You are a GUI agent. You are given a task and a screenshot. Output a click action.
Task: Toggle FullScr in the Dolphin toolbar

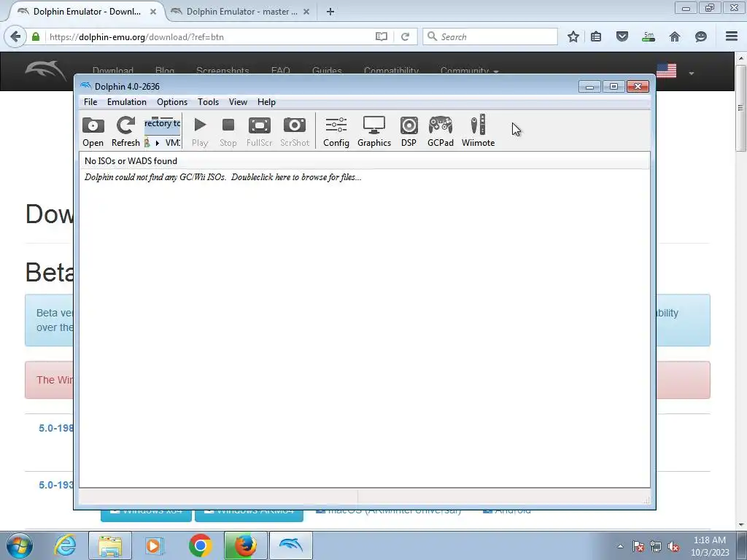260,131
